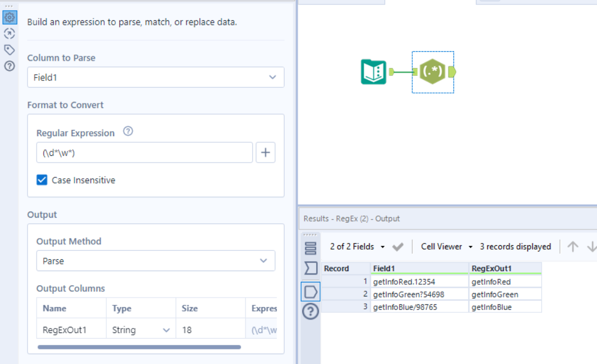Click the green checkmark next to field selector

396,246
